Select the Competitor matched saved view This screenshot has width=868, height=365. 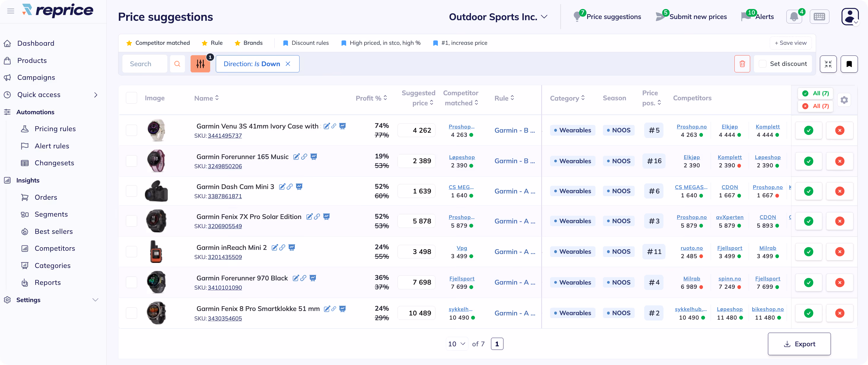tap(158, 43)
